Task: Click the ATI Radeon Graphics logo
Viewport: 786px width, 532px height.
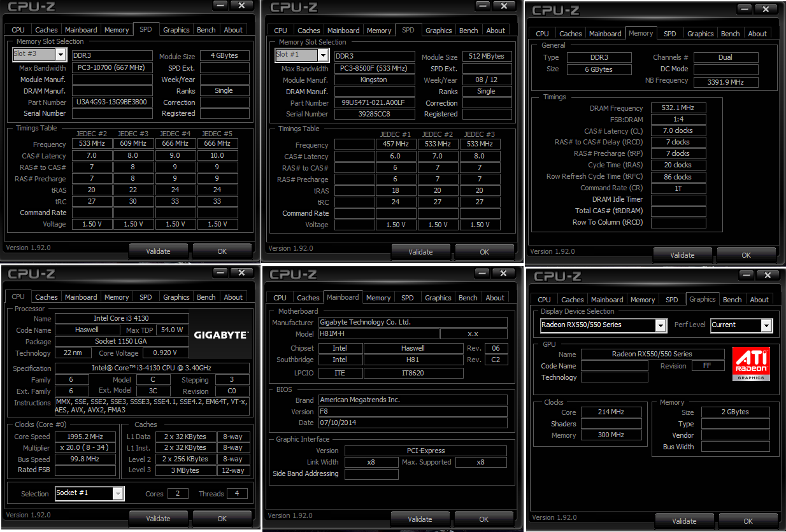Action: (x=751, y=364)
